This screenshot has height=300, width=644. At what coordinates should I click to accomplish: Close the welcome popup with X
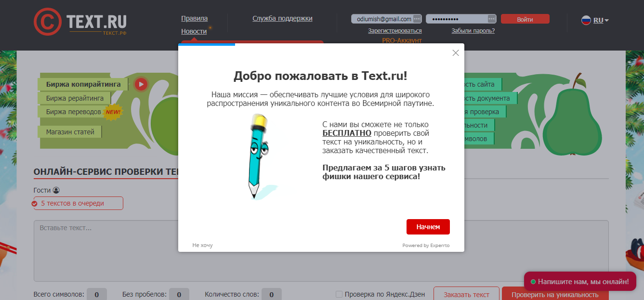456,53
